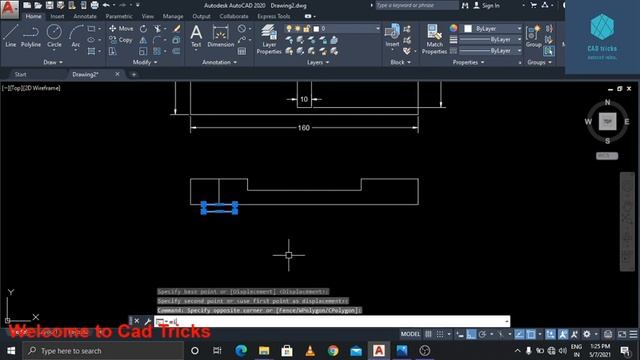Viewport: 640px width, 360px height.
Task: Toggle clean screen mode
Action: (622, 334)
